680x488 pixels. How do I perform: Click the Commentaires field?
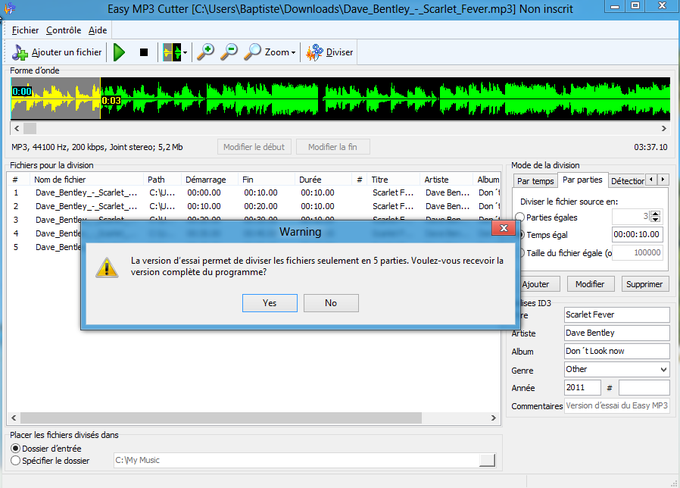(617, 406)
